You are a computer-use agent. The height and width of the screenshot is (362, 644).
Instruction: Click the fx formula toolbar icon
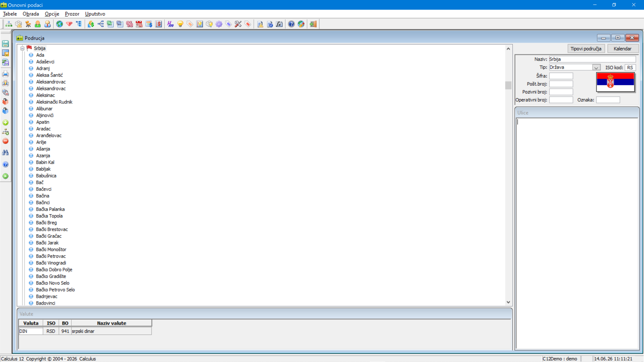pos(279,24)
